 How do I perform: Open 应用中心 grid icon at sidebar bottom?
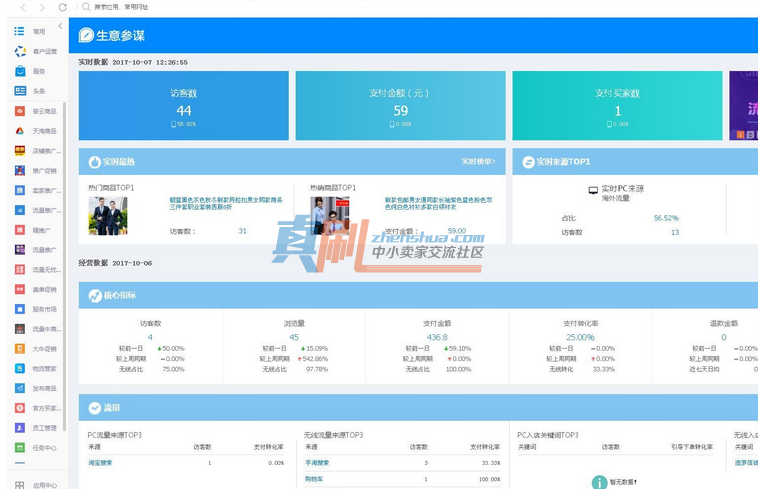pos(19,485)
